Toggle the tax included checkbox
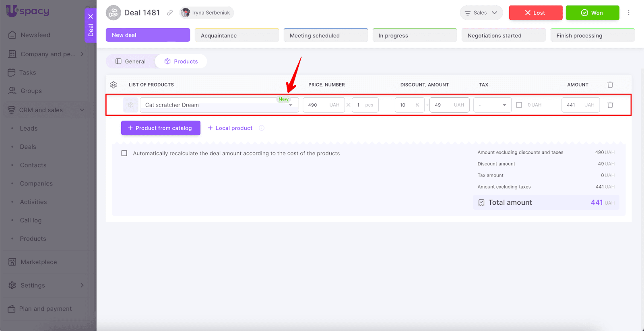This screenshot has height=331, width=644. pyautogui.click(x=519, y=105)
